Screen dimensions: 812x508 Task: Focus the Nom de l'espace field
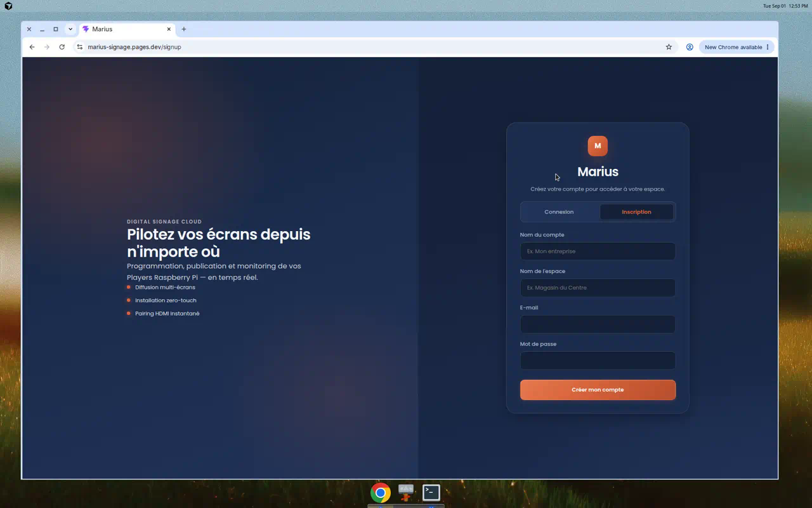(598, 288)
